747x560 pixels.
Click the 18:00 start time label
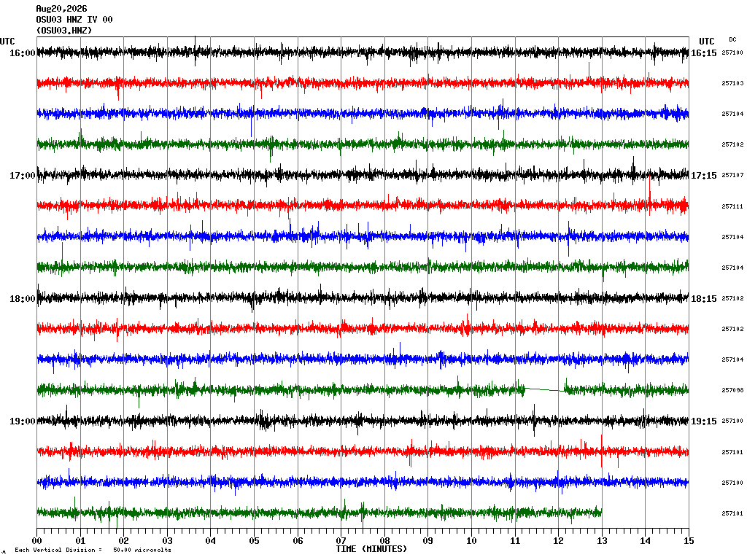click(23, 298)
